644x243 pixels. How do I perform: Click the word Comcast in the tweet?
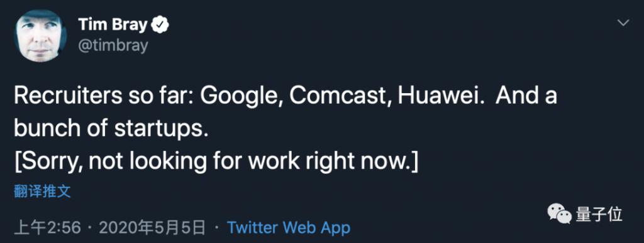point(340,96)
